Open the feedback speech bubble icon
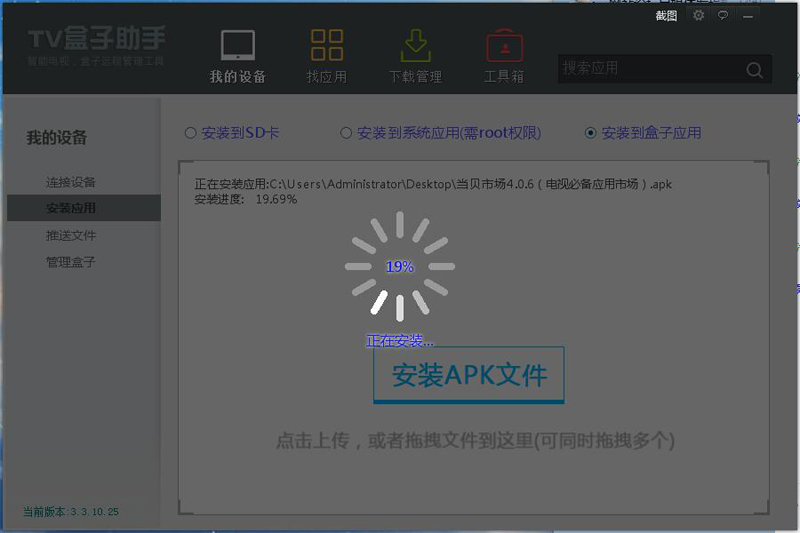 (x=723, y=15)
